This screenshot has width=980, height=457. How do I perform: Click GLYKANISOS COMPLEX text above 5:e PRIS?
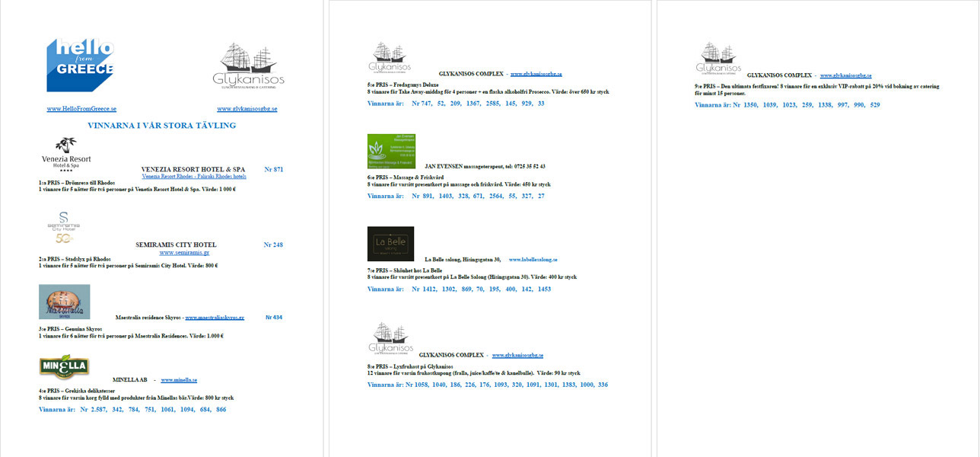coord(471,74)
